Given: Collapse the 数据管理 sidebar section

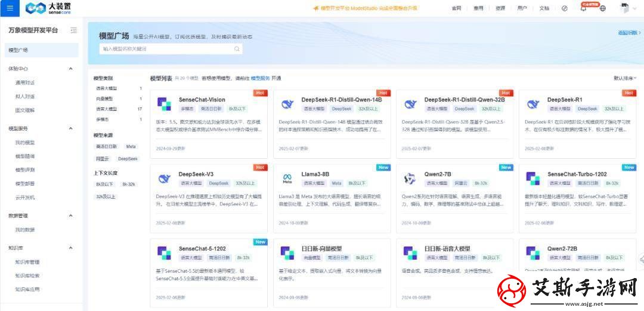Looking at the screenshot, I should tap(70, 215).
